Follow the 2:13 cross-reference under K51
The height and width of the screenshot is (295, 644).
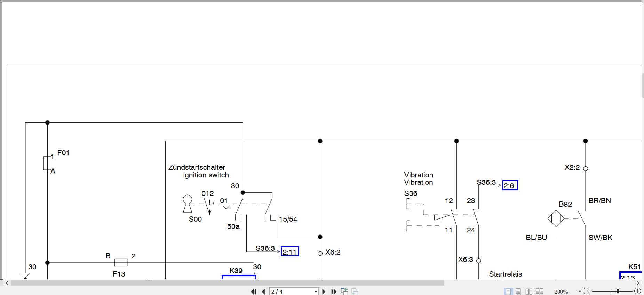click(x=630, y=276)
